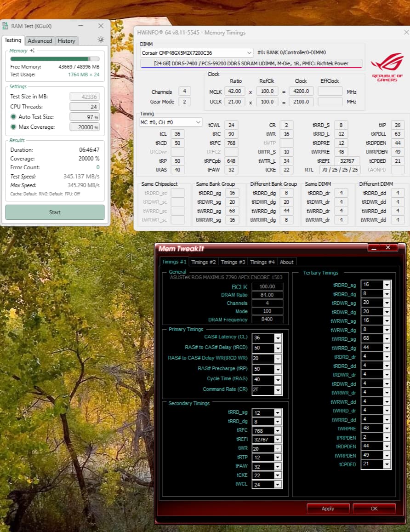Open the History tab in RAM Test
Image resolution: width=410 pixels, height=532 pixels.
coord(66,41)
